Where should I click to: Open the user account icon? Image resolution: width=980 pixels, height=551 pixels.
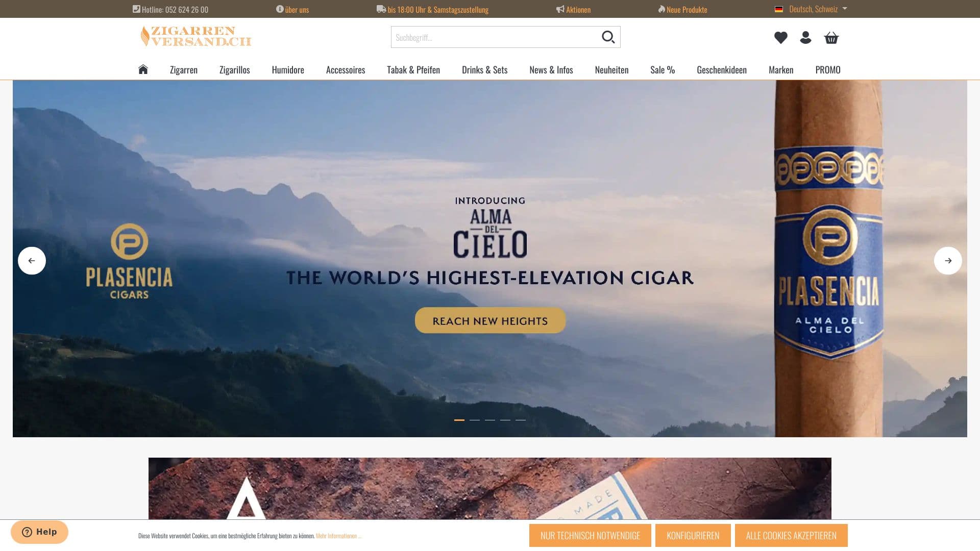[805, 38]
